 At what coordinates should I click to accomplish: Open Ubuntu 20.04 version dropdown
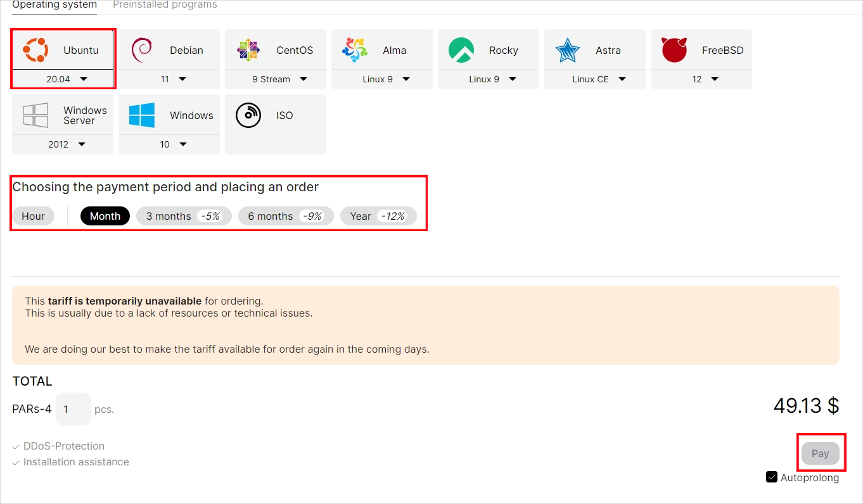click(63, 79)
